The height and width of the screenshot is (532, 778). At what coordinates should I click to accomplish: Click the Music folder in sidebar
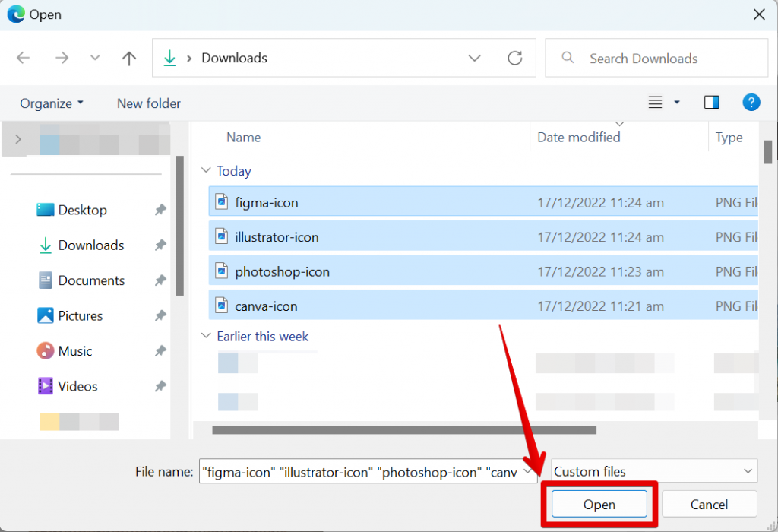[x=74, y=351]
